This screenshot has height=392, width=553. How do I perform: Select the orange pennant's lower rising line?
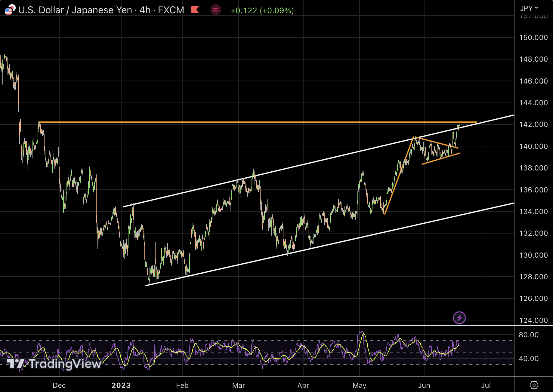pyautogui.click(x=441, y=159)
